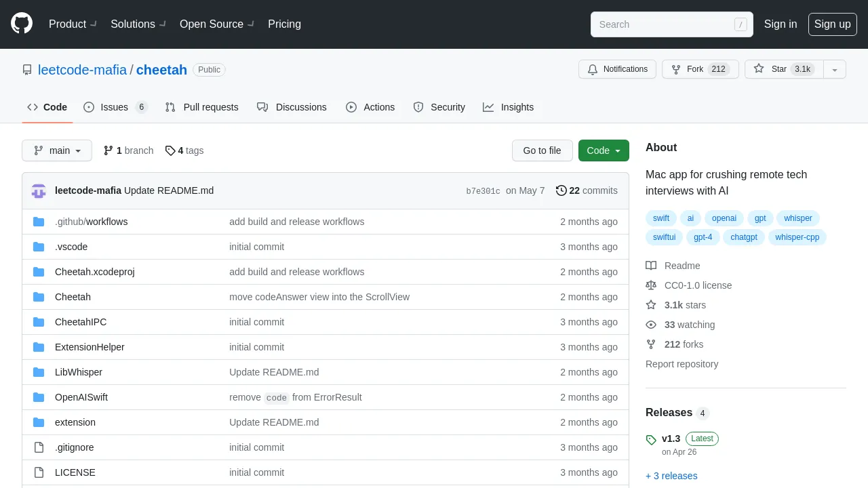Click the Go to file button
The image size is (868, 488).
tap(542, 150)
